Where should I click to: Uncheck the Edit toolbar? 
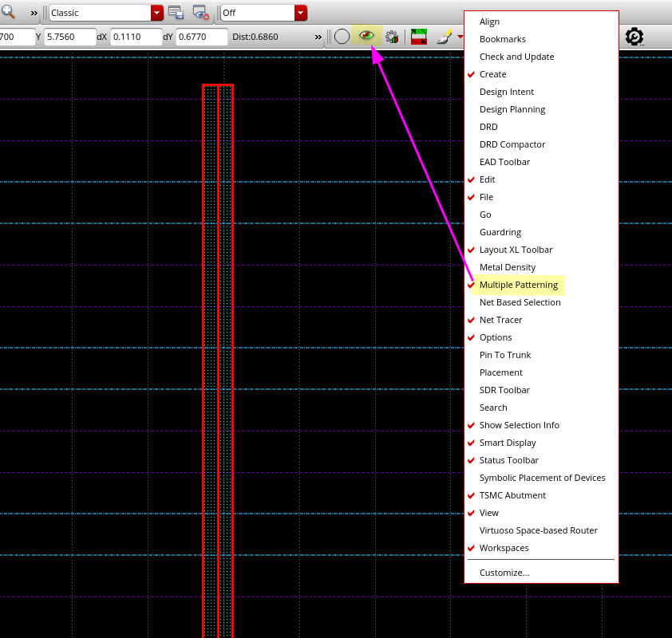coord(488,179)
